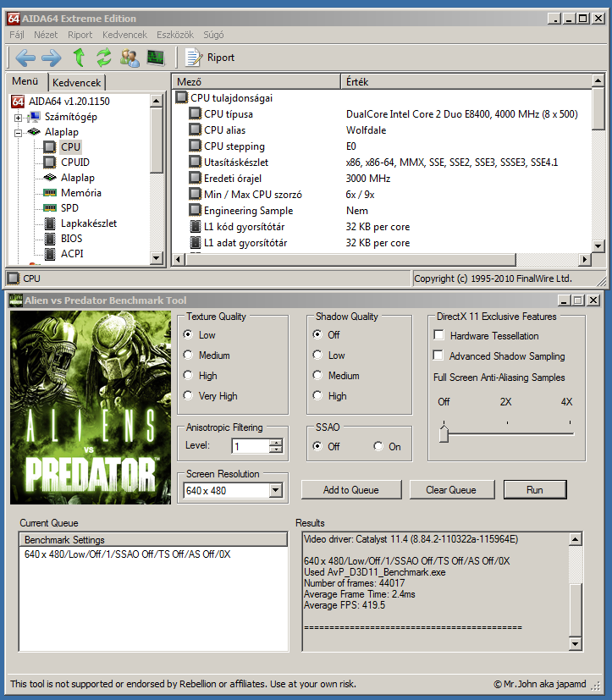Click the CPU alias row icon

(x=195, y=130)
